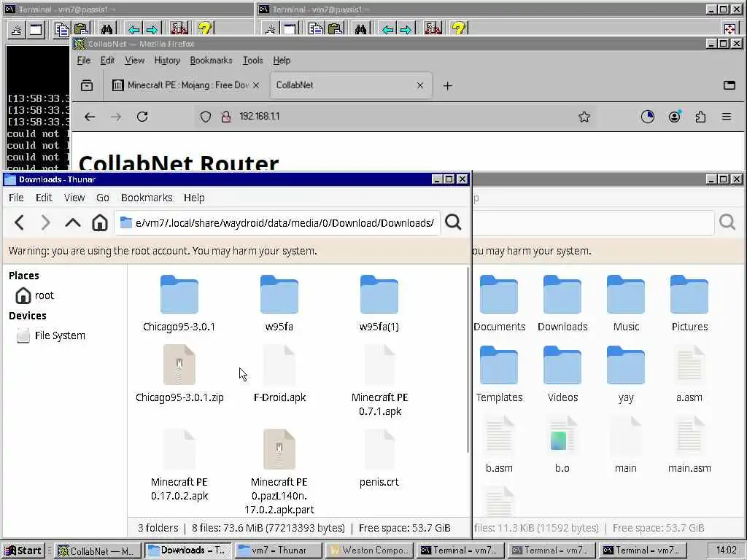Screen dimensions: 747x560
Task: Open Firefox Bookmarks menu
Action: 211,61
